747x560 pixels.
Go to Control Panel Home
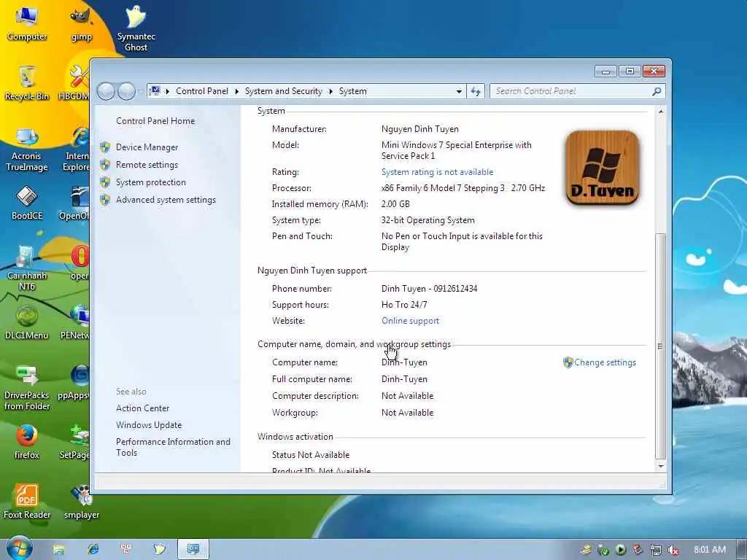[155, 121]
